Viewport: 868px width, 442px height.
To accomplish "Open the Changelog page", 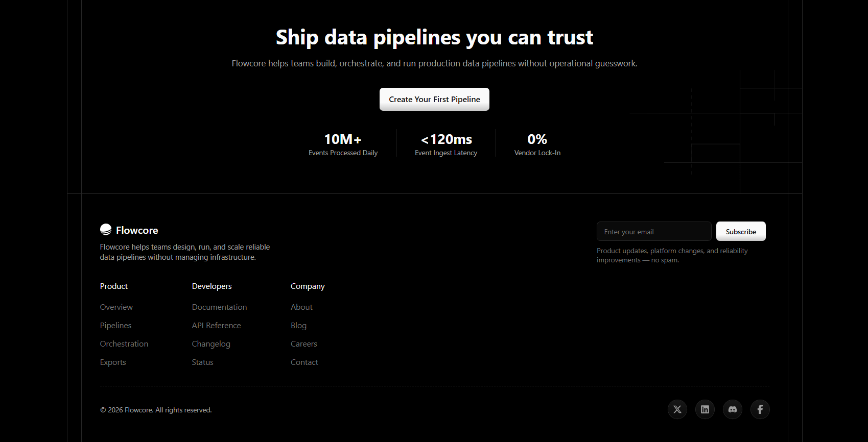I will click(211, 343).
